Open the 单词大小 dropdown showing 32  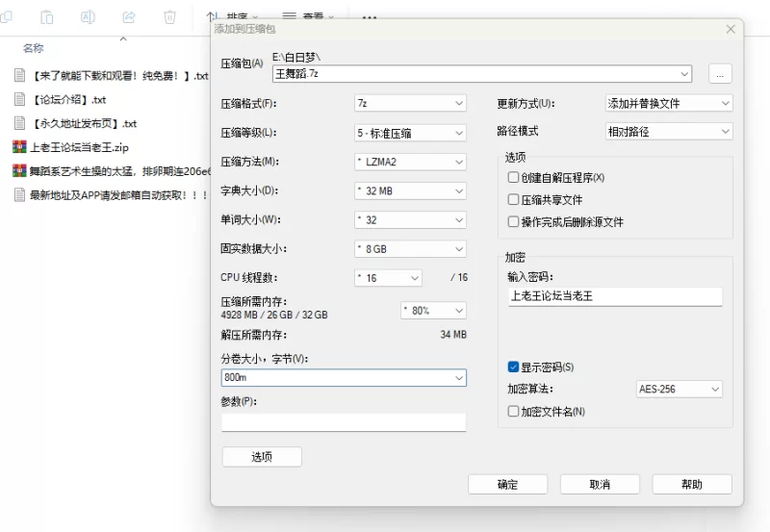point(410,220)
